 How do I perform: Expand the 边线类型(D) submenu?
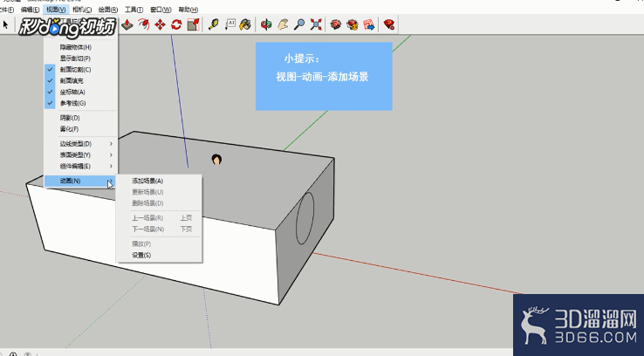coord(80,144)
